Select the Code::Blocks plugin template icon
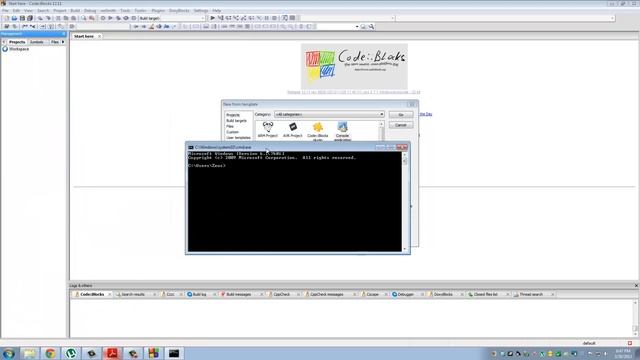Image resolution: width=640 pixels, height=360 pixels. [318, 131]
